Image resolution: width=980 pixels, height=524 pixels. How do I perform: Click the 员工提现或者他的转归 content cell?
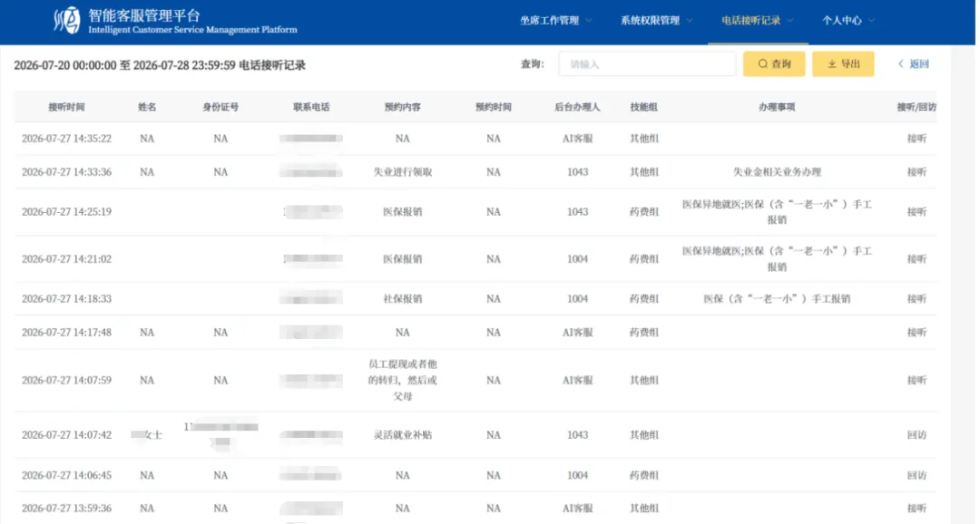[x=403, y=380]
